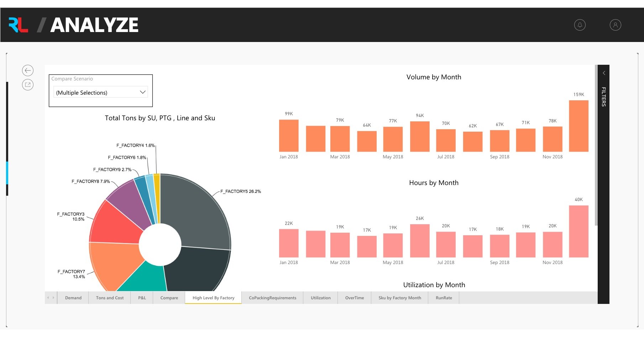The width and height of the screenshot is (644, 337).
Task: Open the CoPackingRequirements tab
Action: [272, 297]
